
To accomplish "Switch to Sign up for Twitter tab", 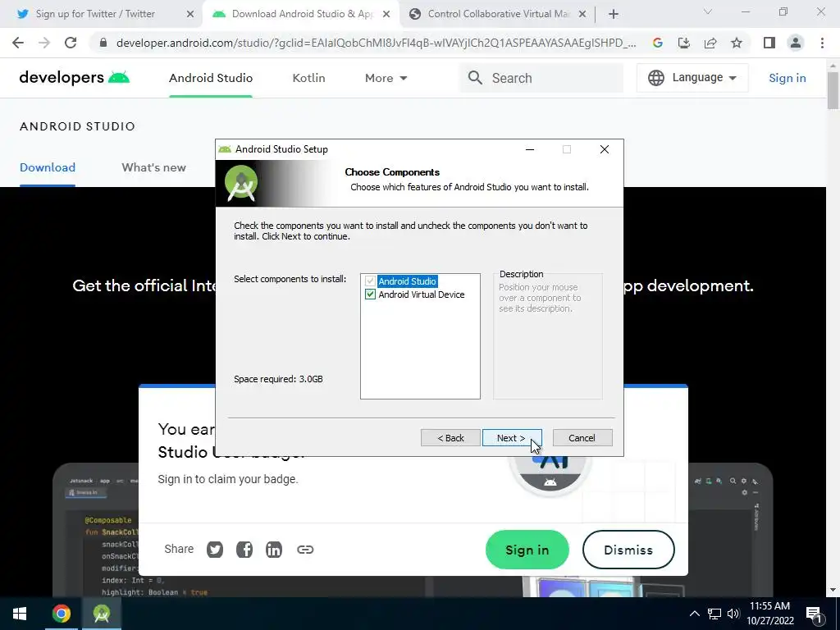I will coord(95,14).
